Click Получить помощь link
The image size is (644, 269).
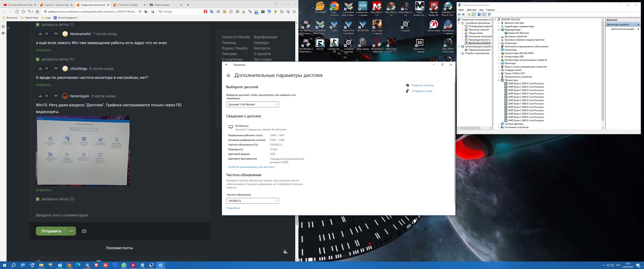click(423, 85)
